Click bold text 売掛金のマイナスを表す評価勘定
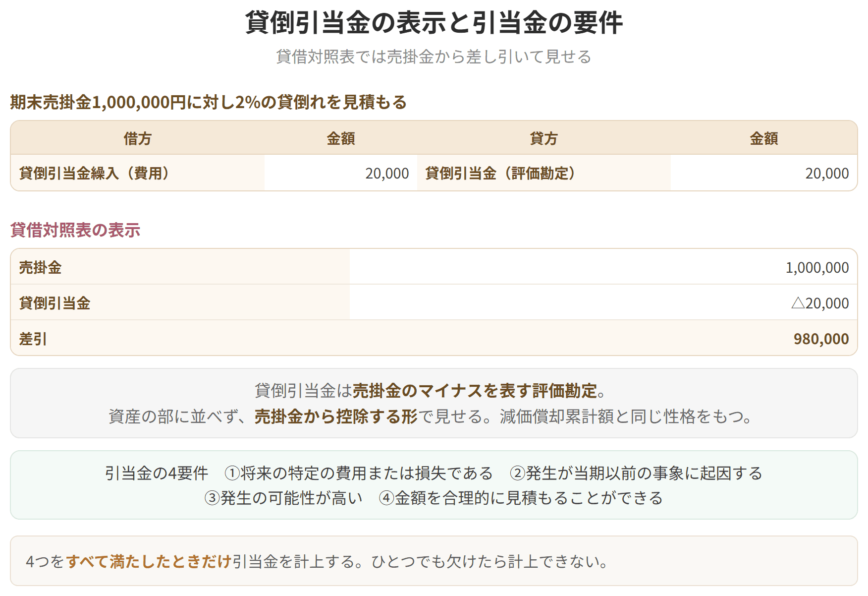868x596 pixels. [x=475, y=391]
